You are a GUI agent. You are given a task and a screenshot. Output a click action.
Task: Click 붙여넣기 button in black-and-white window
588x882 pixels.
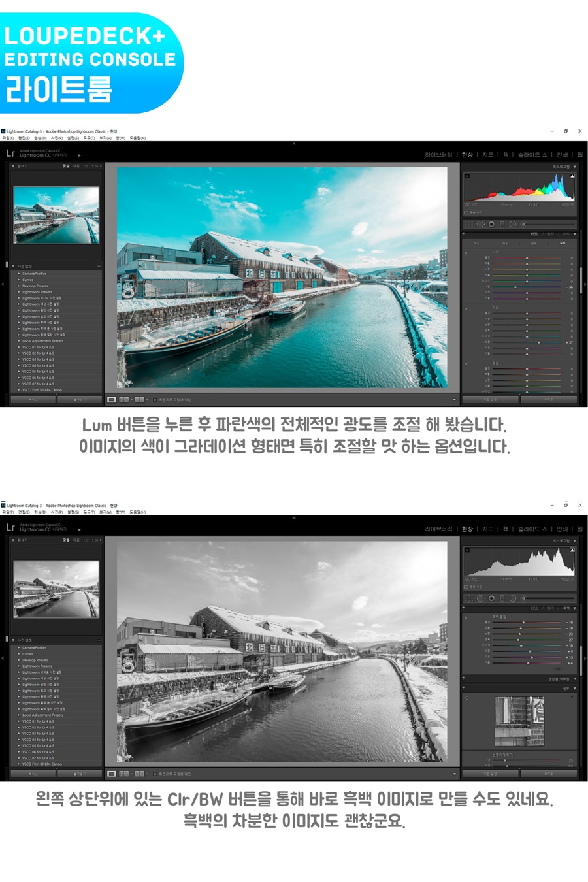point(80,774)
